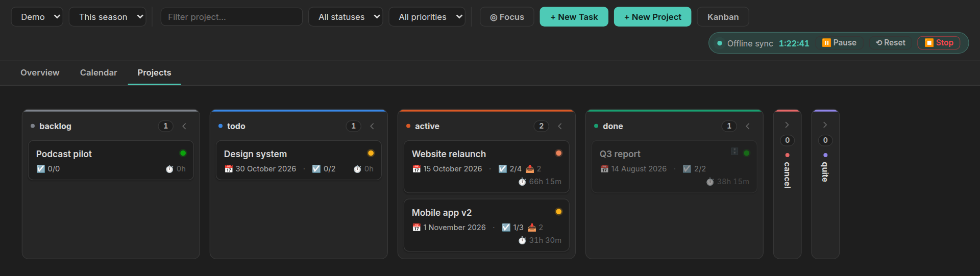Click Q3 report calendar icon
This screenshot has width=980, height=276.
604,169
